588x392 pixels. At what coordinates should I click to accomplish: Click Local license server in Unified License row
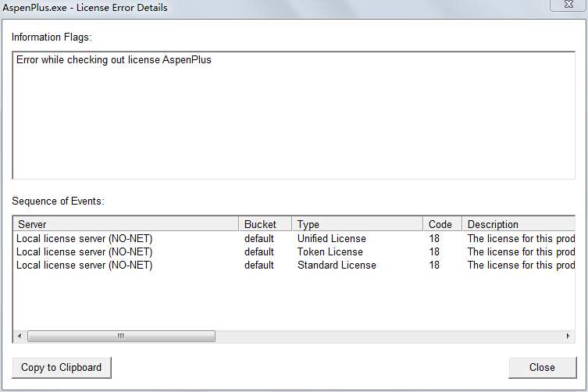84,239
